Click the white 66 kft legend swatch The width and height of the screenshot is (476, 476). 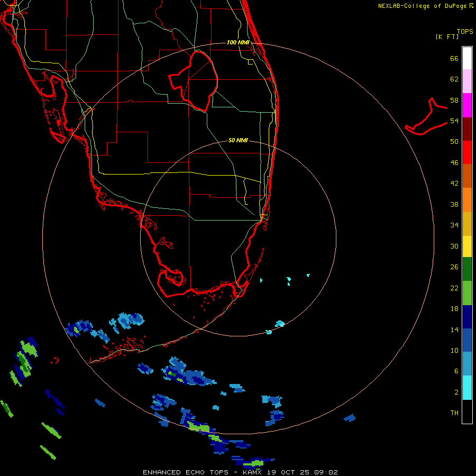[467, 58]
